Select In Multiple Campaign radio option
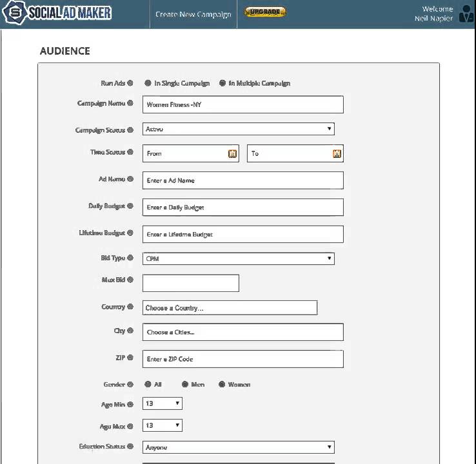 [223, 82]
